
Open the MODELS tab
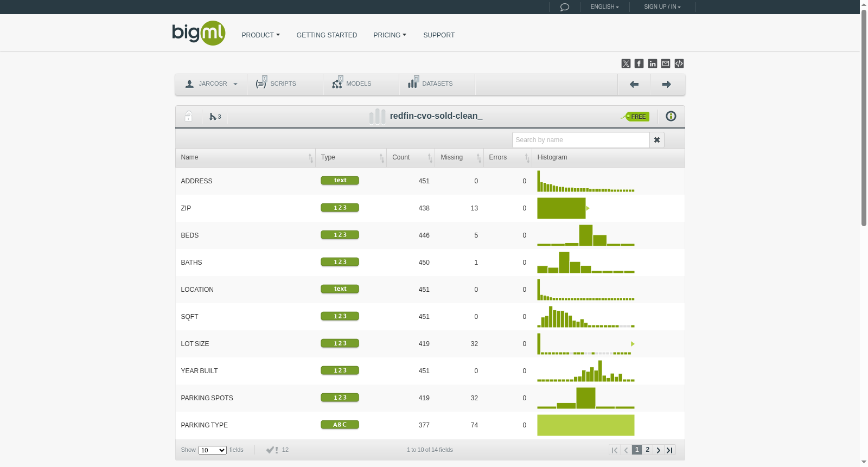click(x=361, y=84)
